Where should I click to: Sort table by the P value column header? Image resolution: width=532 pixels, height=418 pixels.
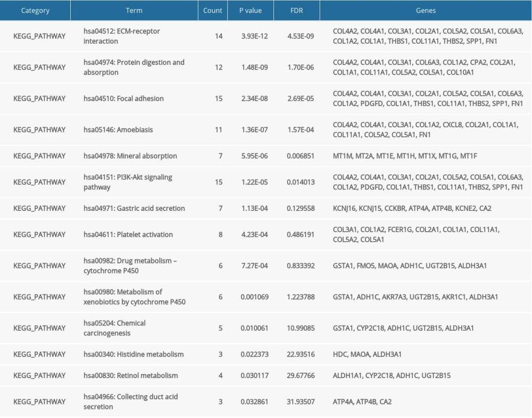tap(250, 10)
